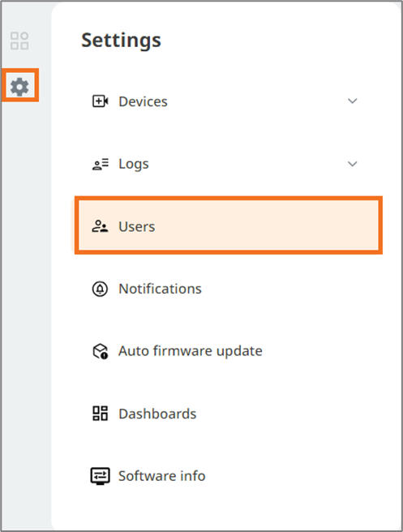Click the Logs person-list icon
Image resolution: width=403 pixels, height=532 pixels.
100,164
